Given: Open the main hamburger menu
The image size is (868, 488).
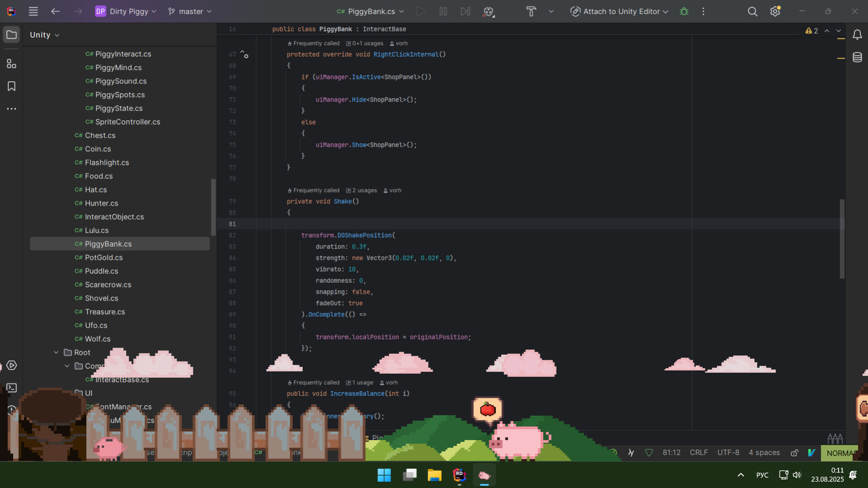Looking at the screenshot, I should pyautogui.click(x=33, y=11).
